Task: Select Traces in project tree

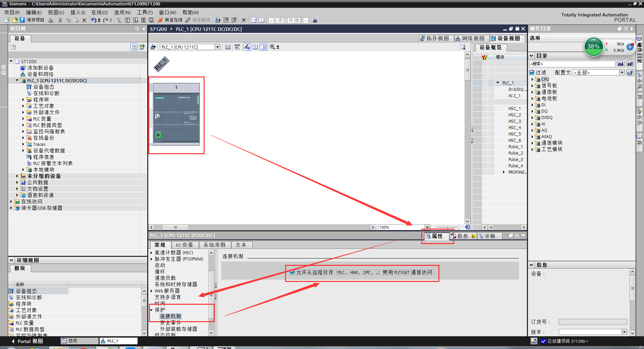Action: coord(39,144)
